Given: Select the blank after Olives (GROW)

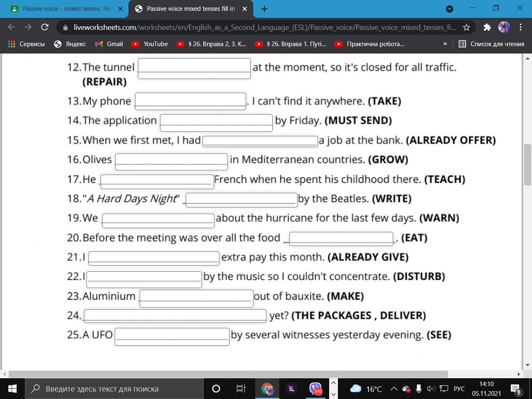Looking at the screenshot, I should [171, 162].
